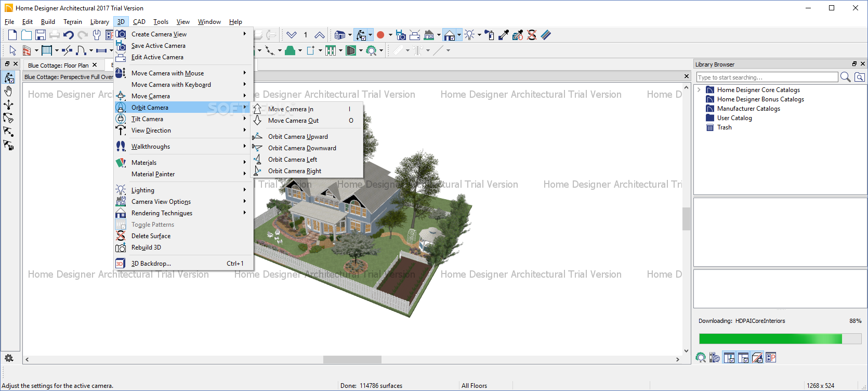This screenshot has width=868, height=391.
Task: Open dropdown beside the zoom magnifier tool
Action: [x=381, y=50]
